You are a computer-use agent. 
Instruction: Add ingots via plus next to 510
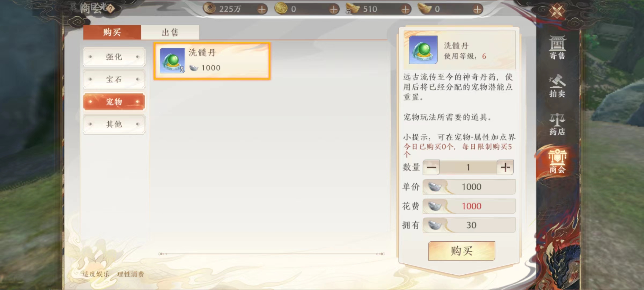[x=405, y=9]
